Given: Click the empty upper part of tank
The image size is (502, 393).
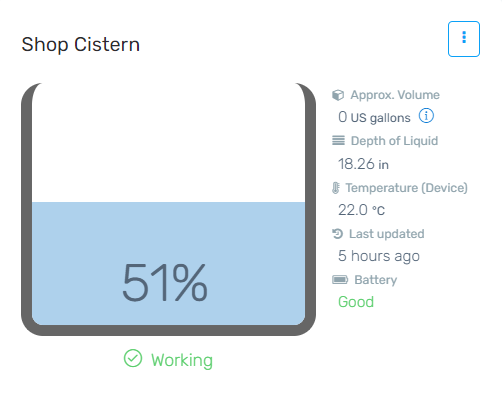Looking at the screenshot, I should [x=168, y=142].
